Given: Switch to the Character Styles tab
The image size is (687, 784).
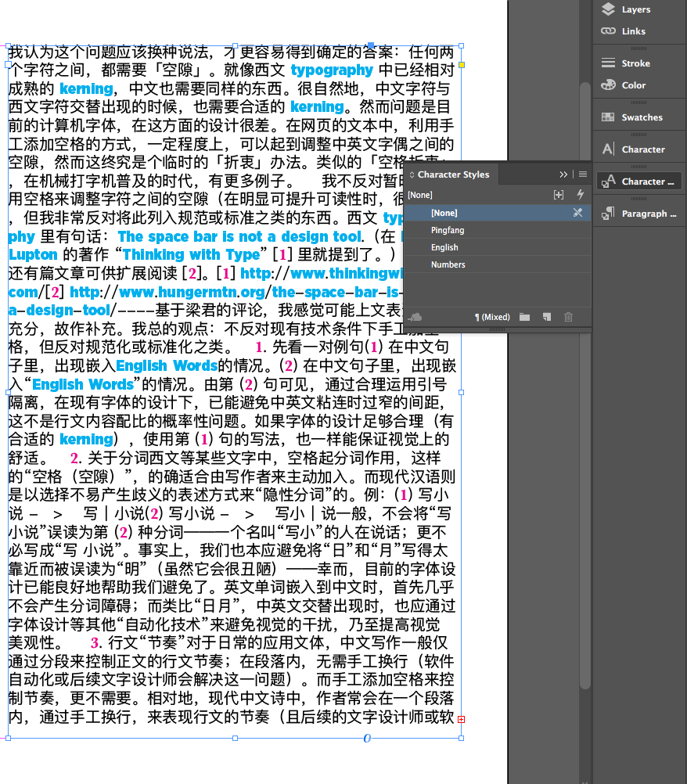Looking at the screenshot, I should (451, 174).
